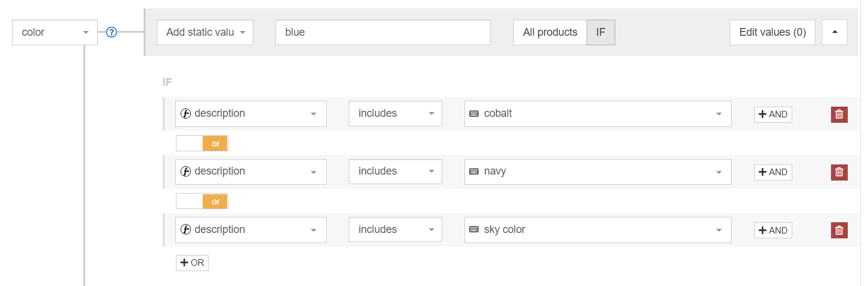Click the blue help question mark icon
The height and width of the screenshot is (286, 868).
111,32
